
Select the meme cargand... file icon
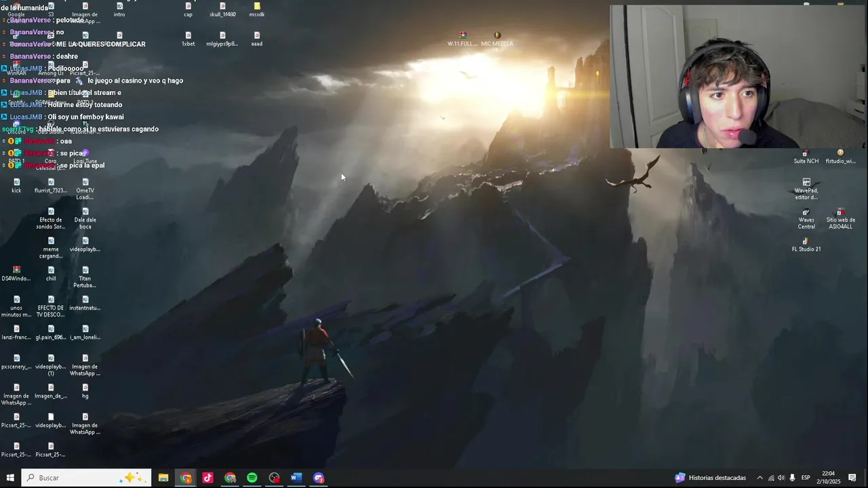point(51,248)
